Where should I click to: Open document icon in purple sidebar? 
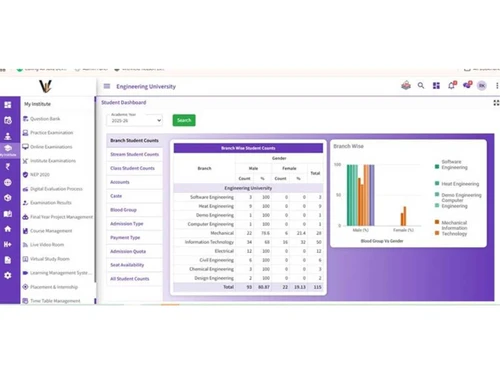pos(8,260)
